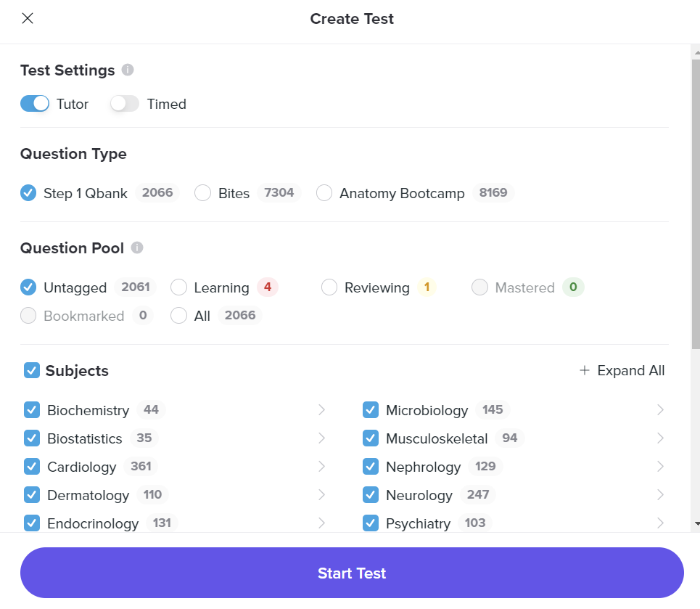This screenshot has width=700, height=609.
Task: Turn off the Tutor toggle
Action: click(x=35, y=104)
